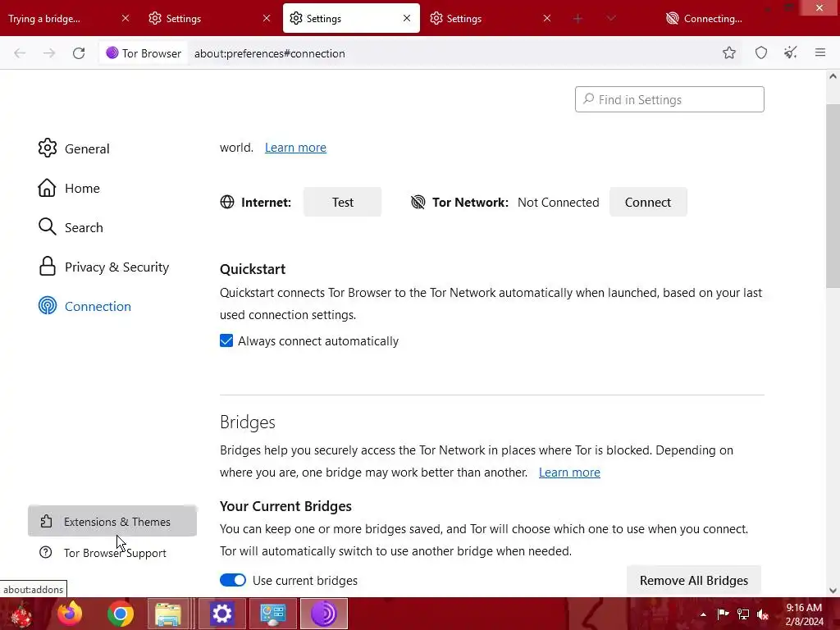The height and width of the screenshot is (630, 840).
Task: Open the Control Panel taskbar icon
Action: (272, 614)
